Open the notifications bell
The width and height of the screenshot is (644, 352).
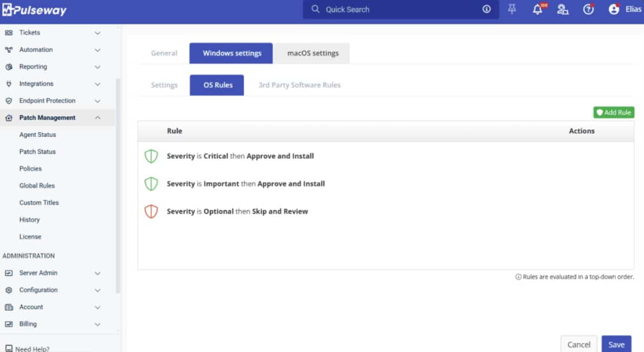coord(538,9)
